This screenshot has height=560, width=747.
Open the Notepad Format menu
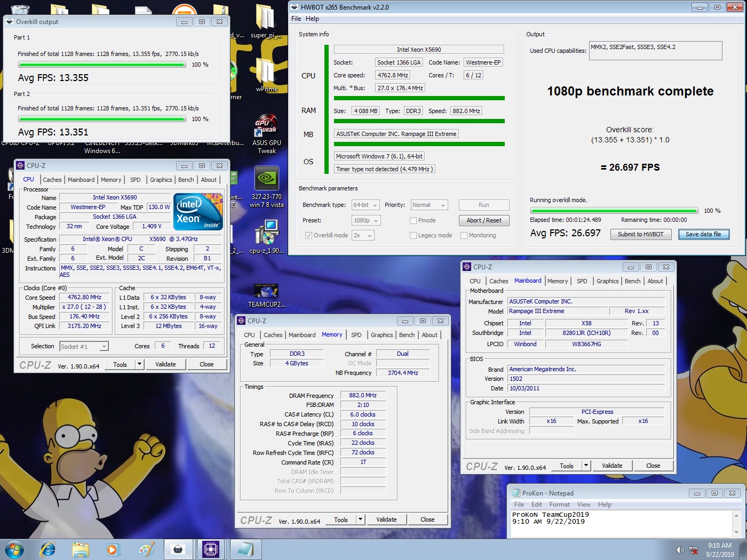pyautogui.click(x=560, y=505)
